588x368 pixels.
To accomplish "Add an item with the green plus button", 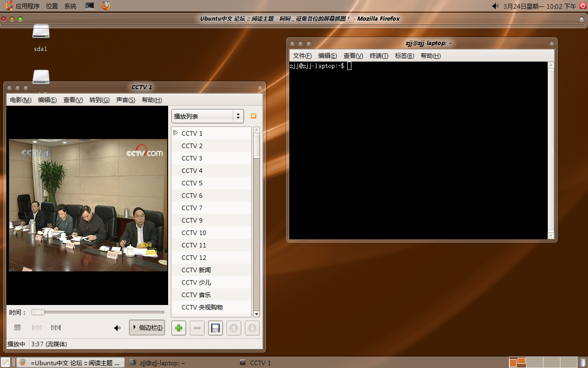I will click(x=179, y=328).
